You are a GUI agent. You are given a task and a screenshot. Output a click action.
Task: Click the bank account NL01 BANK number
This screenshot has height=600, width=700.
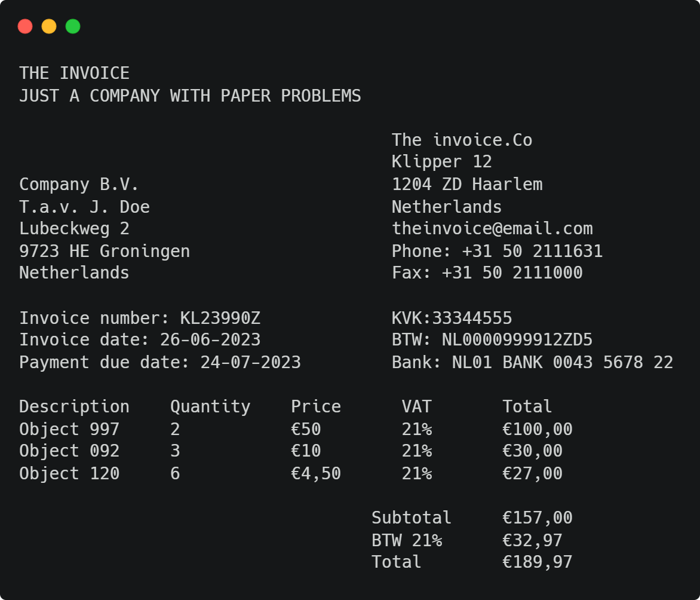click(563, 362)
